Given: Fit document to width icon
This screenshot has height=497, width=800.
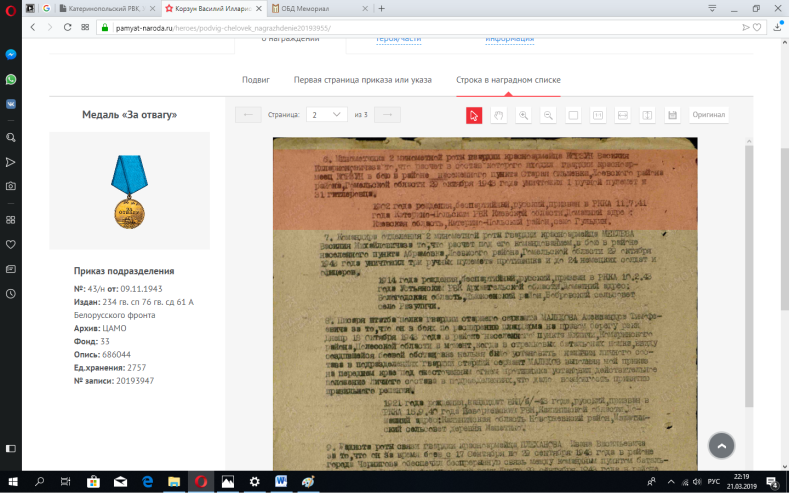Looking at the screenshot, I should pyautogui.click(x=623, y=115).
